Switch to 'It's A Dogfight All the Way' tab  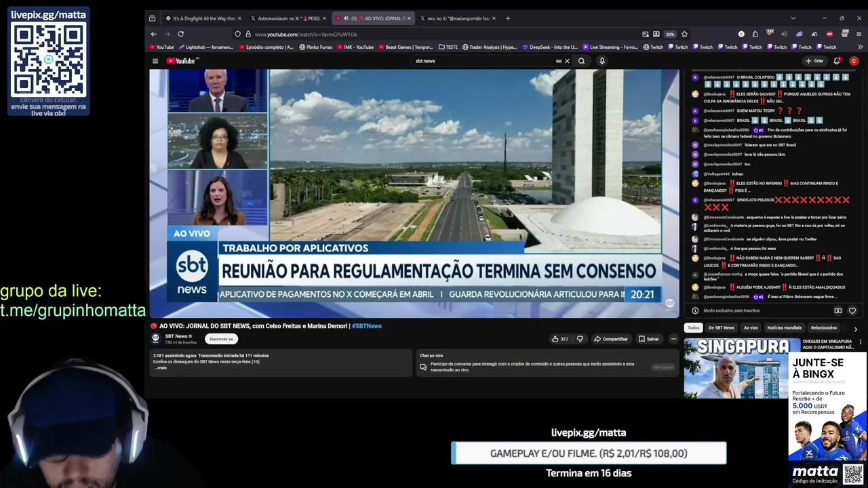click(x=203, y=18)
